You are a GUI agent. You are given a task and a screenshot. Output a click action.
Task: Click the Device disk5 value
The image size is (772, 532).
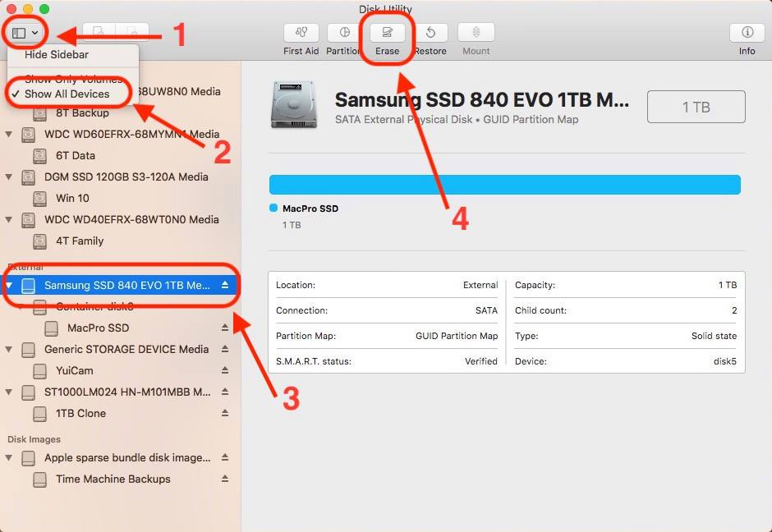point(724,361)
